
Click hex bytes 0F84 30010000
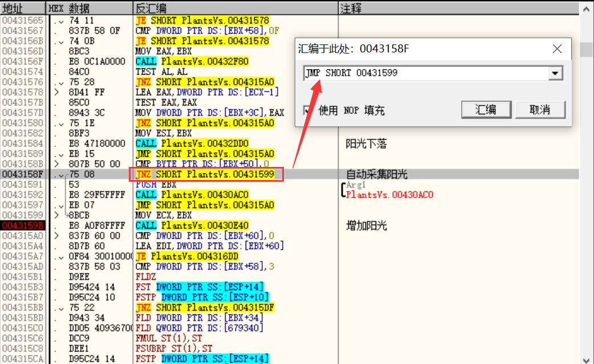(100, 256)
